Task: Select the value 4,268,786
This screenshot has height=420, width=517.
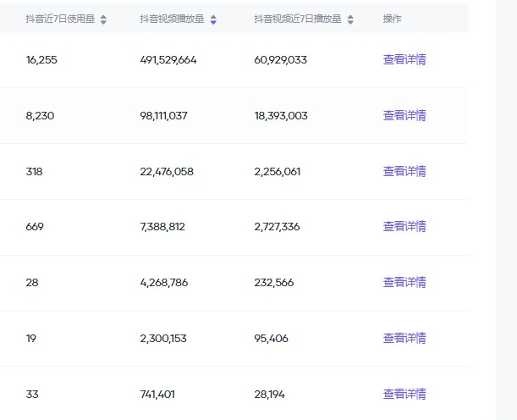Action: 164,283
